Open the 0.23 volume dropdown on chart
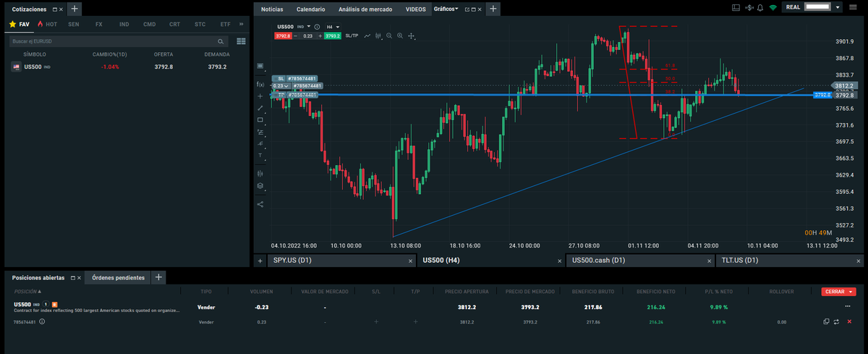The width and height of the screenshot is (868, 354). point(281,85)
